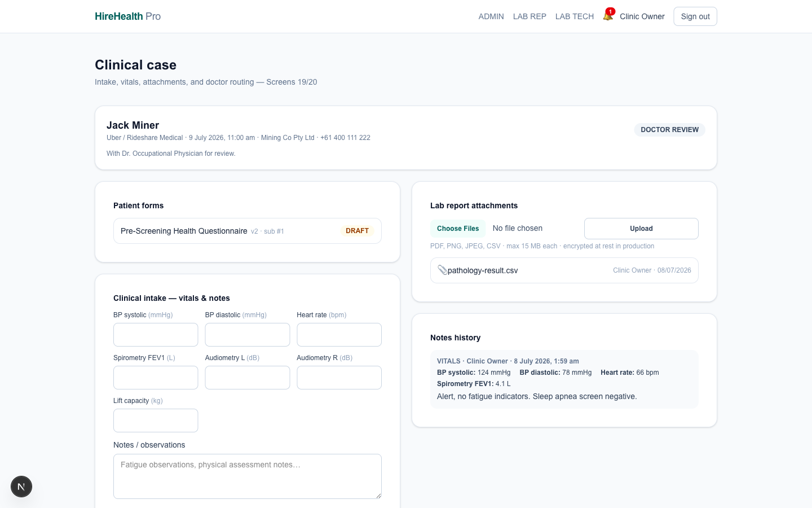812x508 pixels.
Task: Click Choose Files for lab report
Action: click(458, 229)
